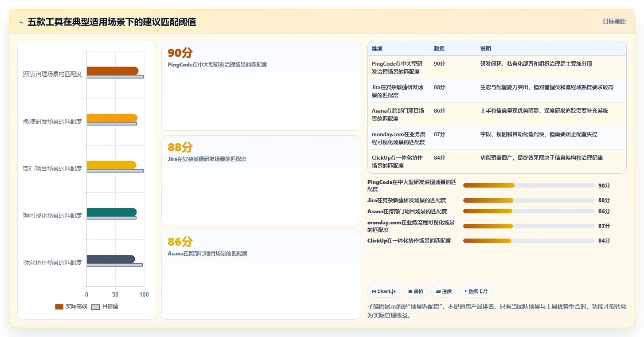644x337 pixels.
Task: Click the 84分 value beside the ClickUp progress bar
Action: pyautogui.click(x=604, y=241)
